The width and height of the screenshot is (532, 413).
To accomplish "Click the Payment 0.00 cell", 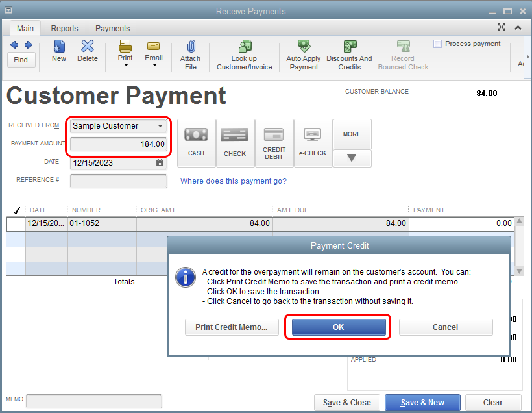I will pyautogui.click(x=461, y=223).
